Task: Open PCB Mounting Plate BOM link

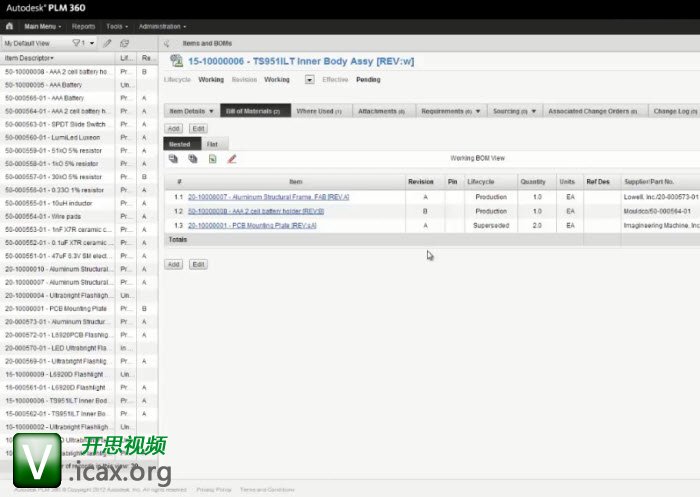Action: pos(252,226)
